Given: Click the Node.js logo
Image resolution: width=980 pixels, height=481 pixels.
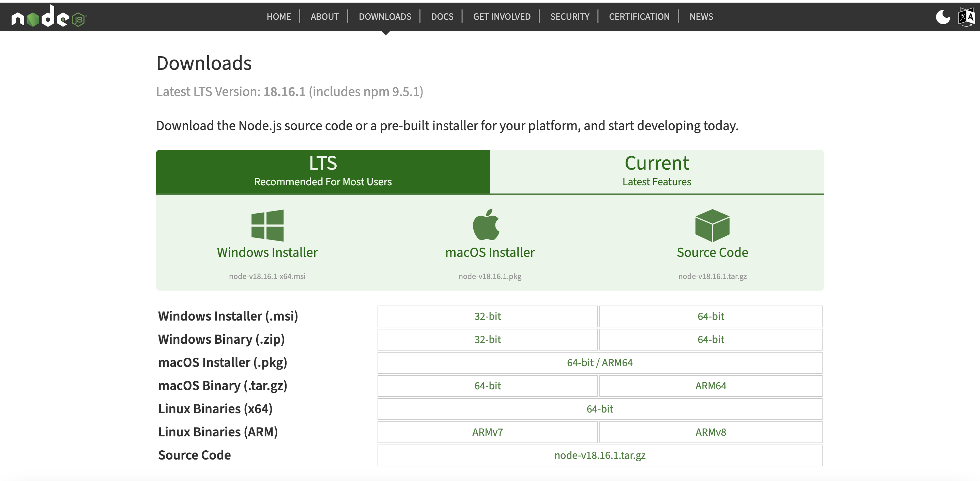Looking at the screenshot, I should [x=49, y=16].
